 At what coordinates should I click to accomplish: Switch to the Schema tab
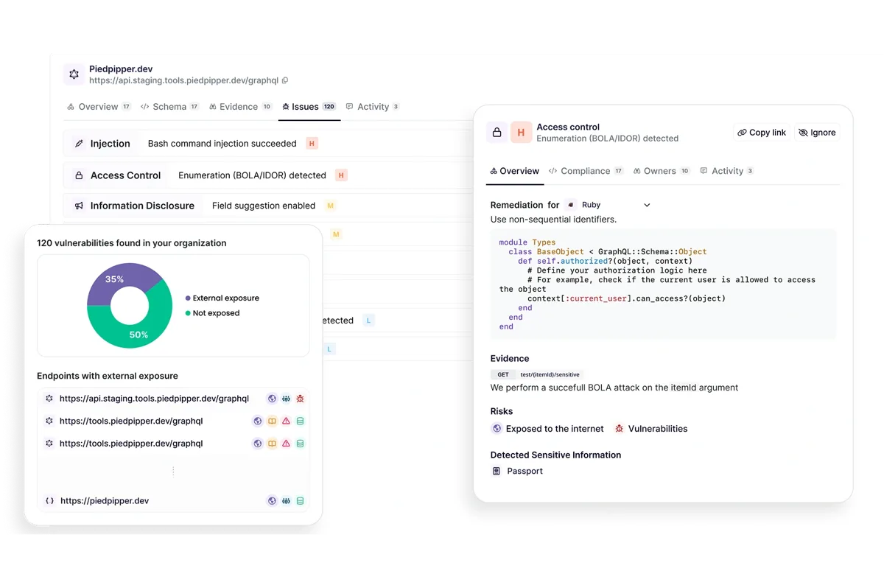pyautogui.click(x=169, y=106)
